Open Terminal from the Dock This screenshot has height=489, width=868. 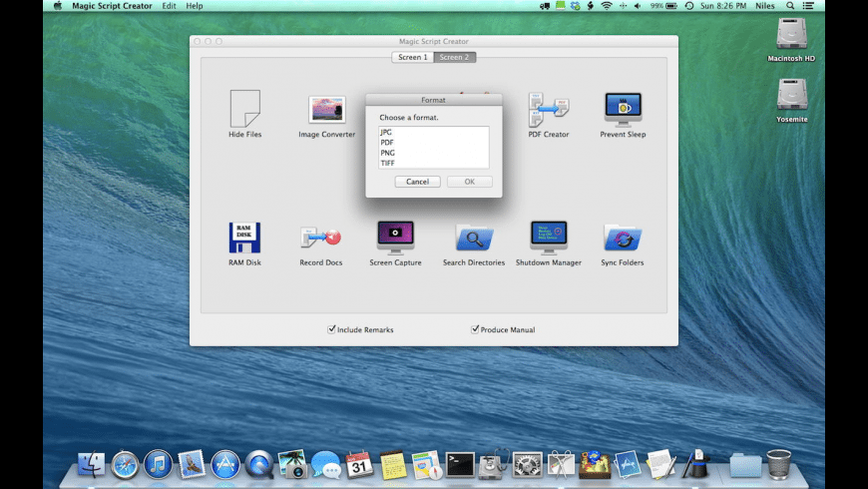[459, 464]
